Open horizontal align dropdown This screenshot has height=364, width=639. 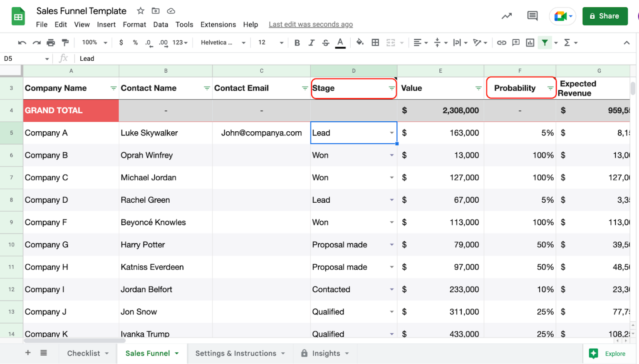[x=421, y=42]
